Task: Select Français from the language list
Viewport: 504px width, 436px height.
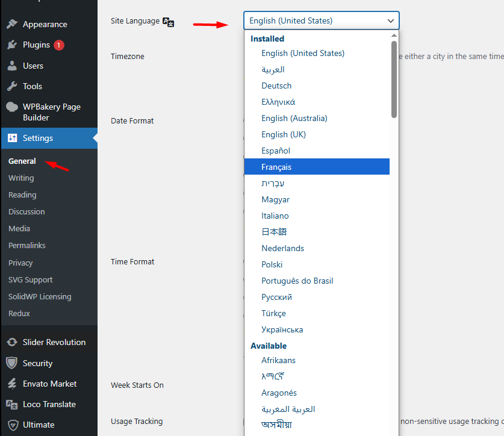Action: [276, 167]
